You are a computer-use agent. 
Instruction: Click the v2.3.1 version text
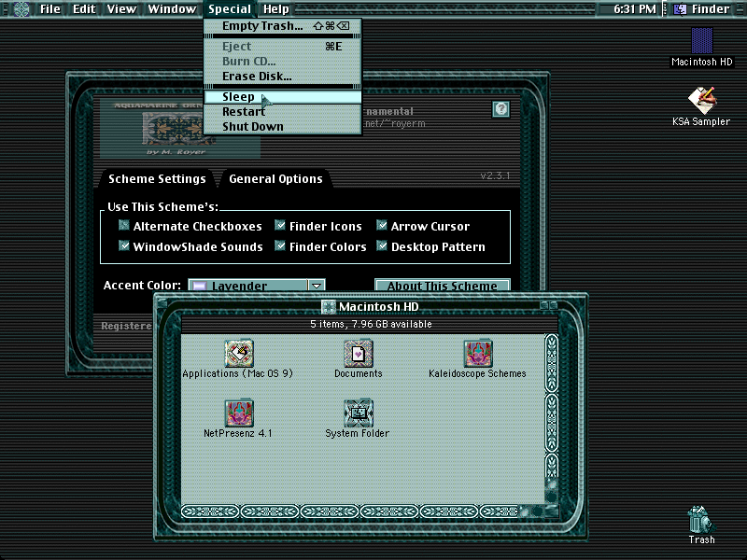click(x=495, y=175)
